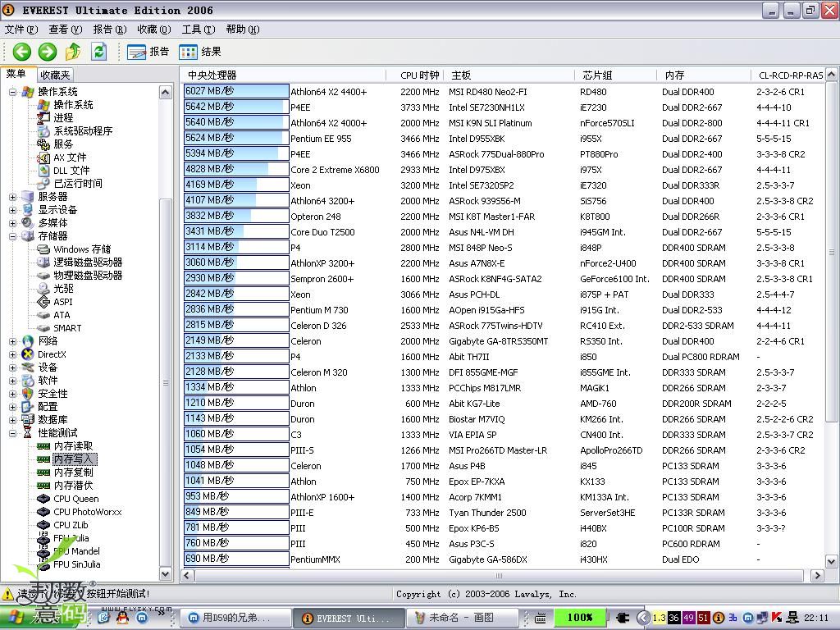Open the 报告(R) menu
Screen dimensions: 840x630
110,30
